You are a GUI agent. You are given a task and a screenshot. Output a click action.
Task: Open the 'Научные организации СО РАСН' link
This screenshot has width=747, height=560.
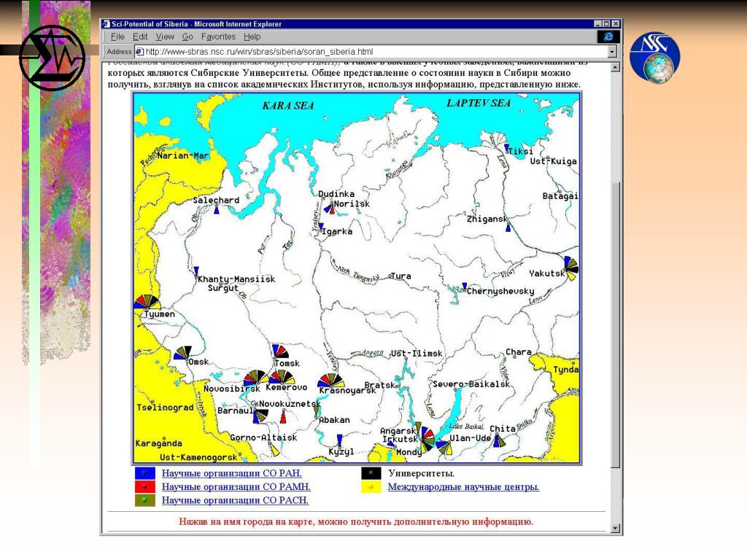click(x=235, y=500)
